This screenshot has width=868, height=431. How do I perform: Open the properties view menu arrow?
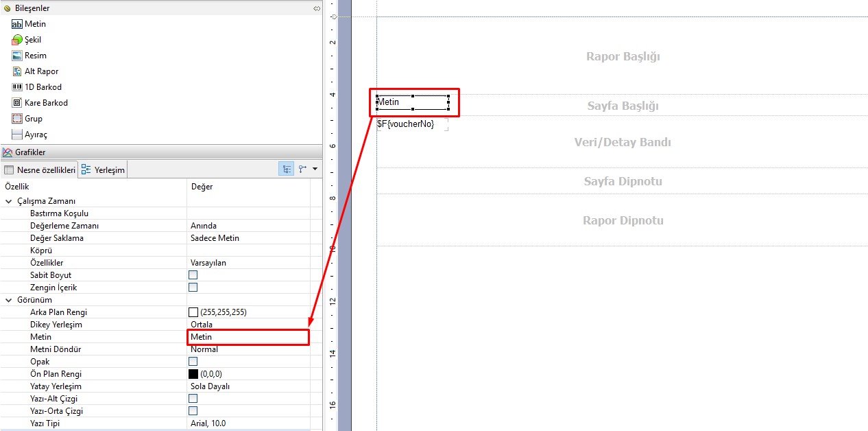tap(315, 169)
